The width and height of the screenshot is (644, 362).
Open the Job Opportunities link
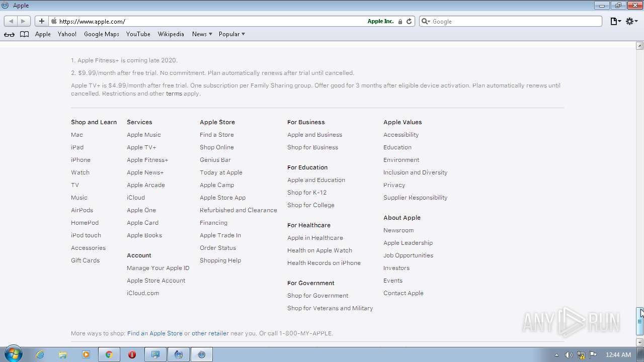[408, 255]
